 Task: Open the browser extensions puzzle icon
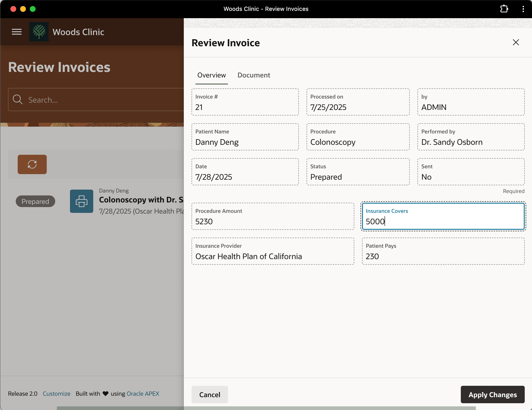click(x=504, y=9)
